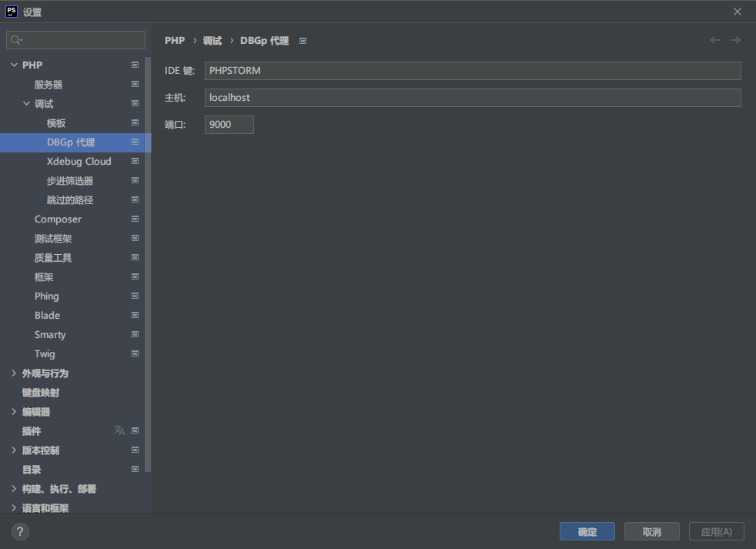The image size is (756, 549).
Task: Collapse the PHP tree node
Action: [14, 65]
